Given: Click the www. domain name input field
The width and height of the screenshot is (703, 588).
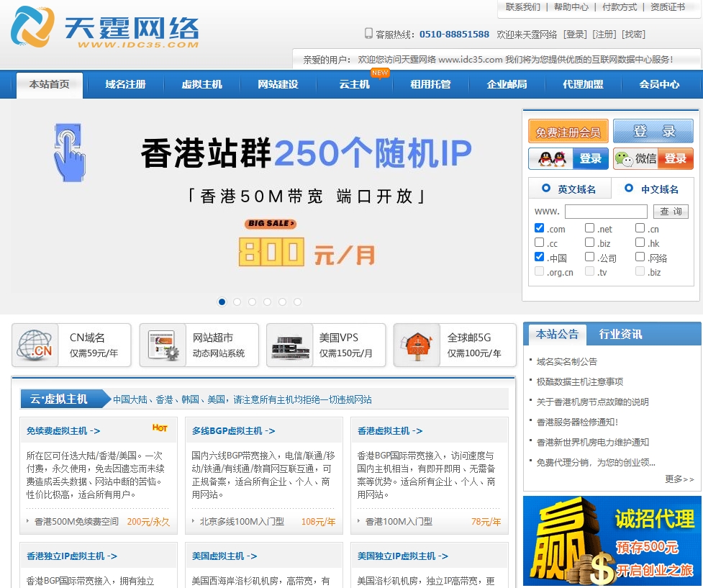Looking at the screenshot, I should click(x=606, y=212).
